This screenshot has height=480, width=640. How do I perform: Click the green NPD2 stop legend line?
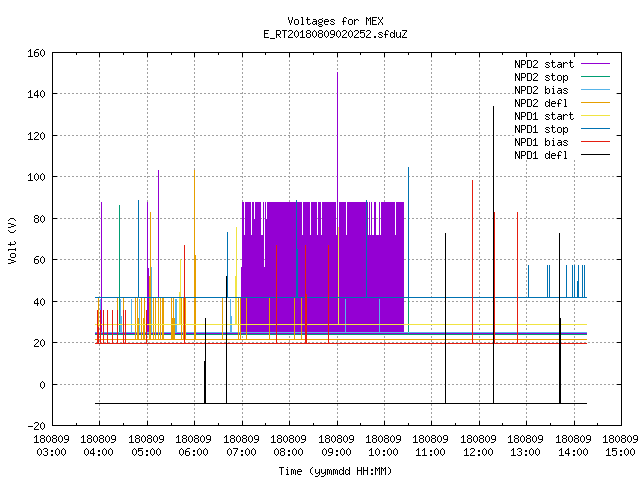pos(595,77)
